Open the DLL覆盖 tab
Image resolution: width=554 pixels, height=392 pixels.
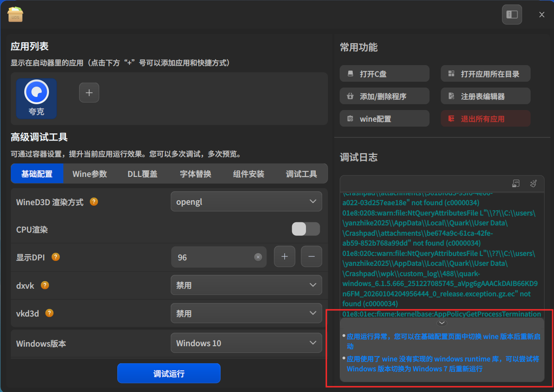(142, 174)
